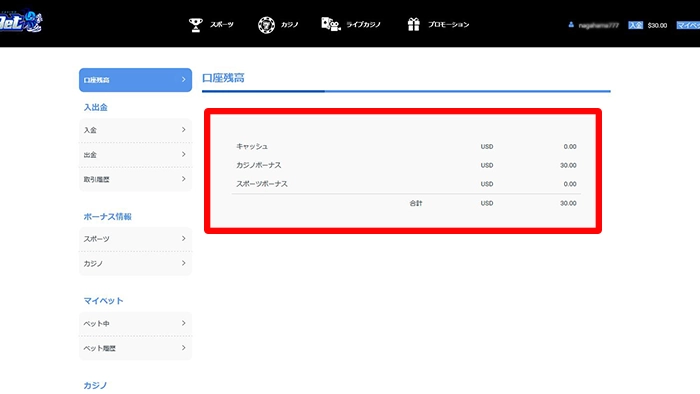The height and width of the screenshot is (394, 700).
Task: Open the カジノ menu in header
Action: pos(289,25)
